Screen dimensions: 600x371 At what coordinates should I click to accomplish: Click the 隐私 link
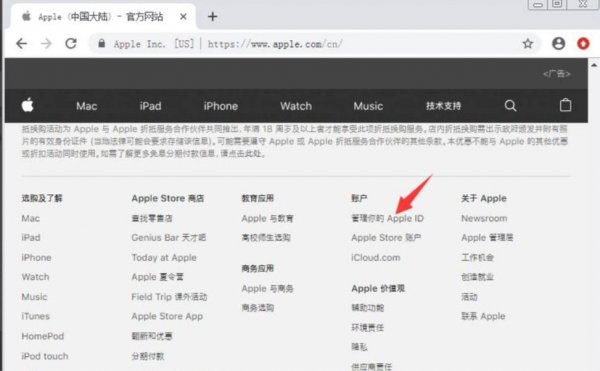(359, 347)
